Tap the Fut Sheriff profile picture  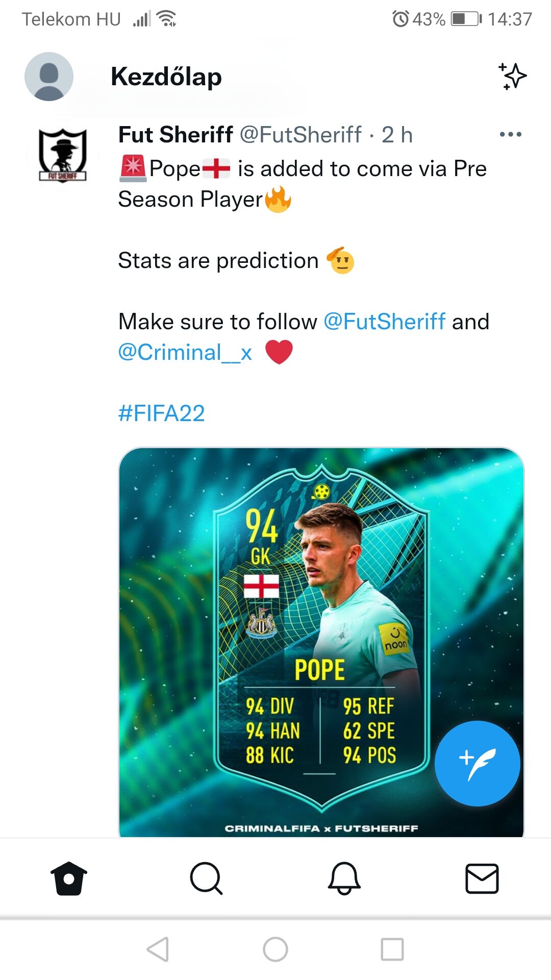(63, 155)
